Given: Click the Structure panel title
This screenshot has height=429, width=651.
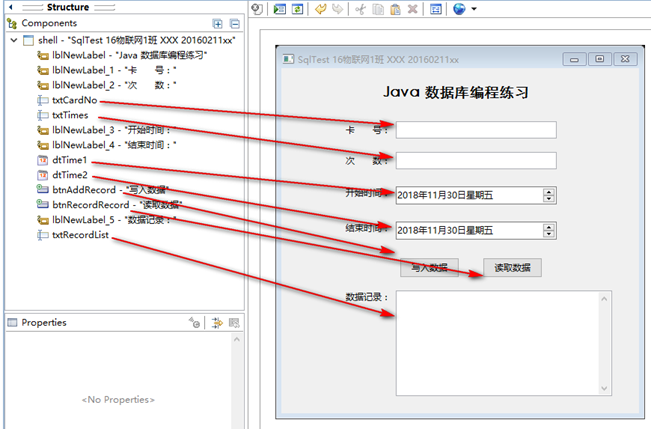Looking at the screenshot, I should pyautogui.click(x=68, y=7).
